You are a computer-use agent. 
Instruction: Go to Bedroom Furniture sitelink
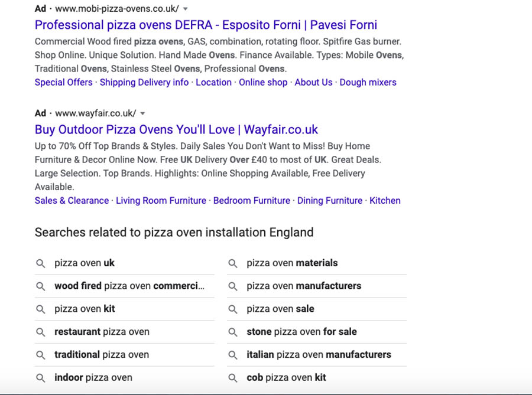click(252, 201)
